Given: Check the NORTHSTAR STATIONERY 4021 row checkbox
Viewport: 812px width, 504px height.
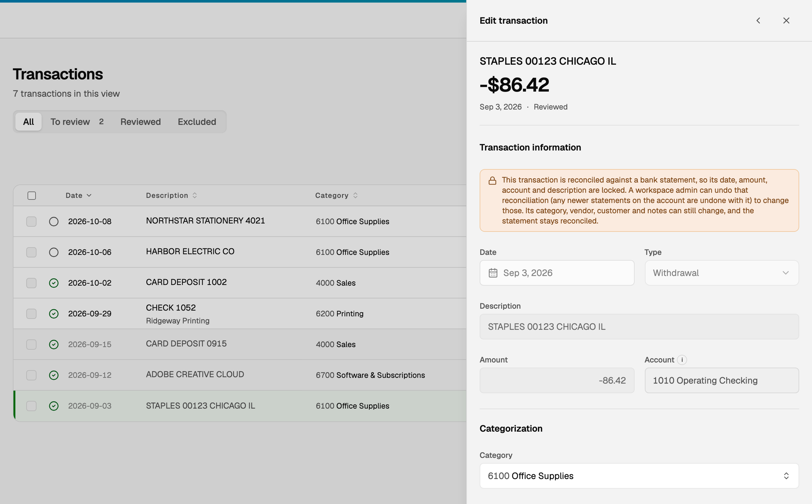Looking at the screenshot, I should tap(31, 222).
